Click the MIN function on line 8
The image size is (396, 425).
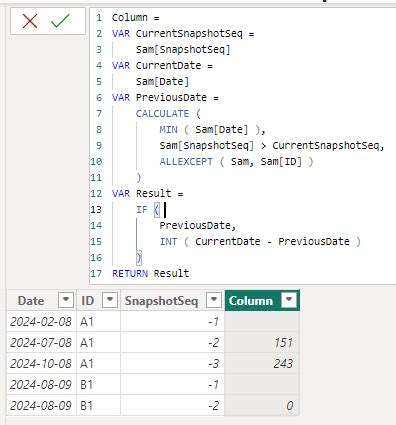[168, 129]
